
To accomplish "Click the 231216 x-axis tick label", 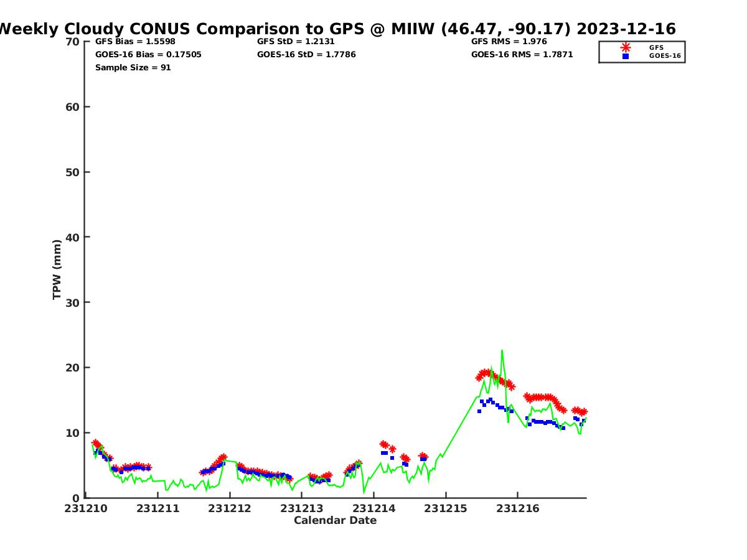I will pos(519,508).
